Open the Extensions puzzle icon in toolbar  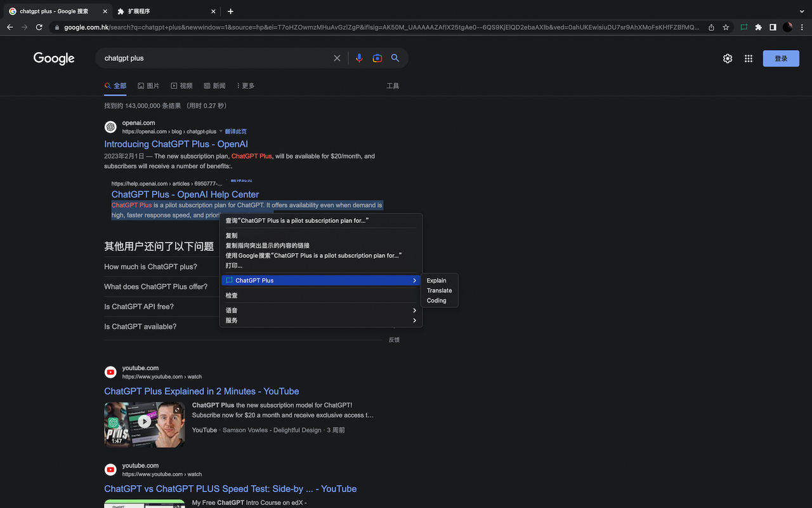click(758, 27)
